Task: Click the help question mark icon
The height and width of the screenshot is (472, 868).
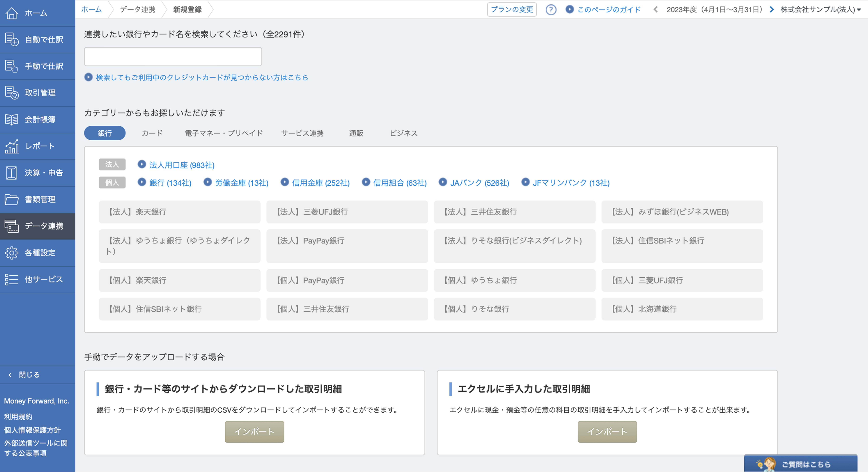Action: tap(551, 9)
